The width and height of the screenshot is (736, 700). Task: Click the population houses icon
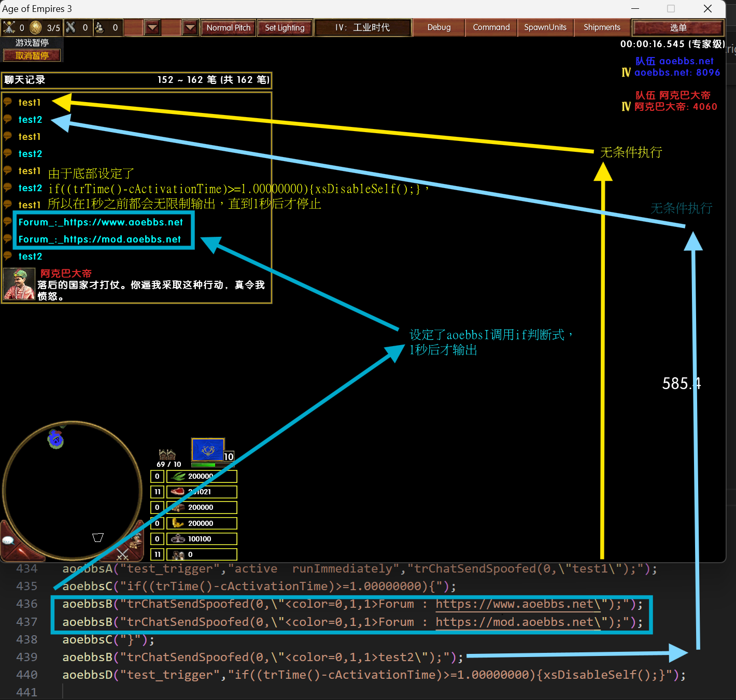pyautogui.click(x=166, y=454)
